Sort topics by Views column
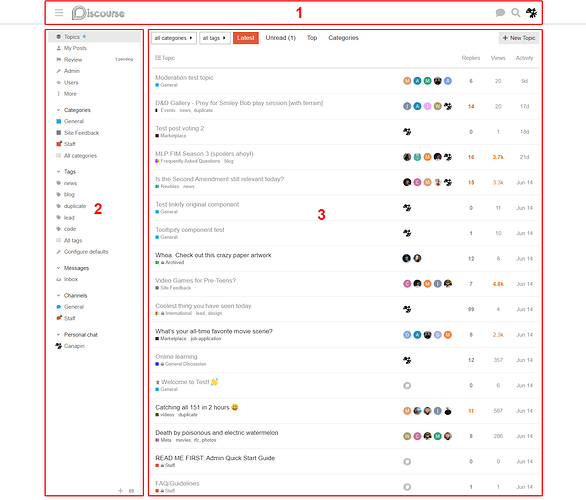The width and height of the screenshot is (586, 500). coord(498,58)
